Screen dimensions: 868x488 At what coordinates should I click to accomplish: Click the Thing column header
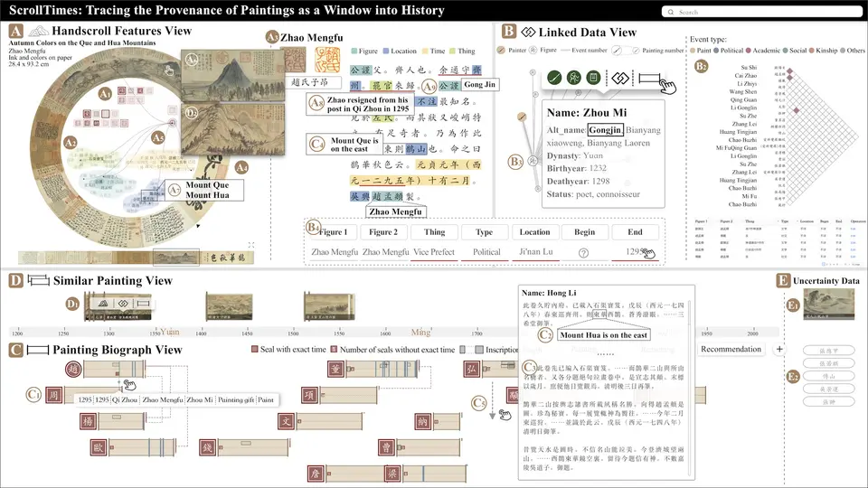click(435, 232)
